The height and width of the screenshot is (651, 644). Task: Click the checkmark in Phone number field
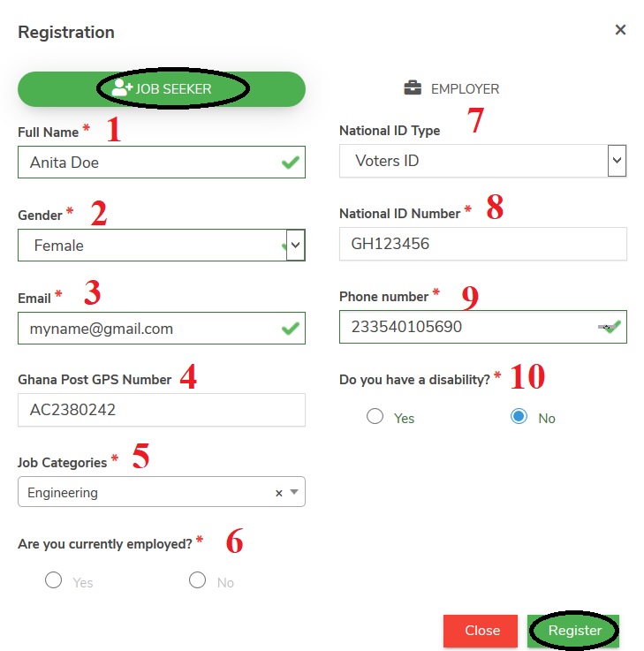click(613, 328)
